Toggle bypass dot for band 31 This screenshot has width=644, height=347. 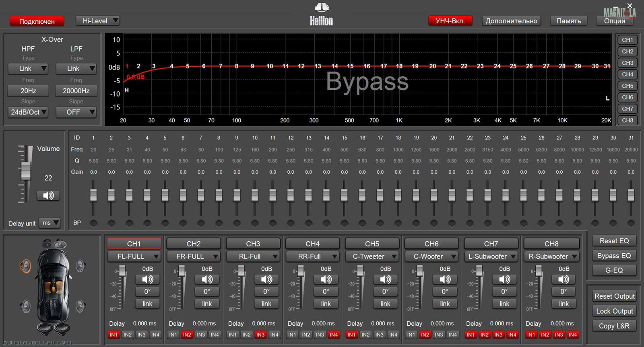click(x=631, y=223)
